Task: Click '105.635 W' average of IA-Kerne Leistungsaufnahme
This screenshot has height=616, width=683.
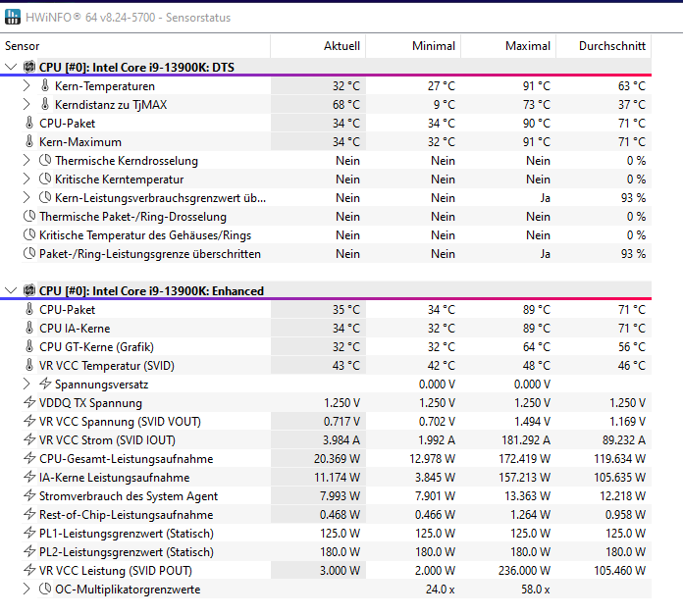Action: tap(619, 477)
